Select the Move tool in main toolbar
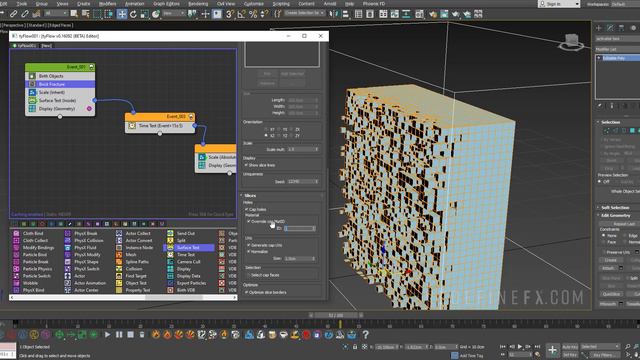The width and height of the screenshot is (640, 360). coord(122,14)
